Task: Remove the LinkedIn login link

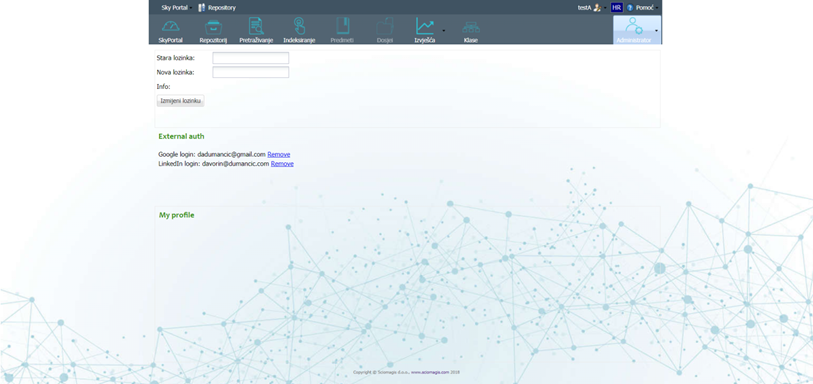Action: pos(282,164)
